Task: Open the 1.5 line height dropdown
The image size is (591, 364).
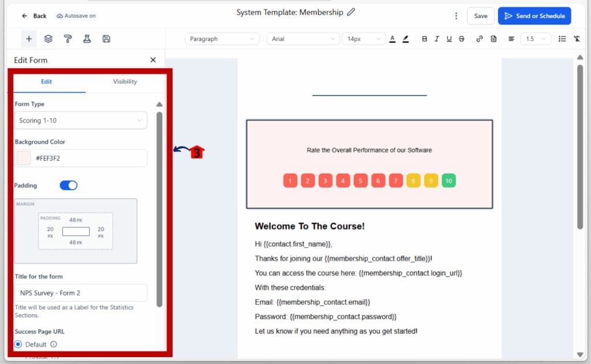Action: (536, 39)
